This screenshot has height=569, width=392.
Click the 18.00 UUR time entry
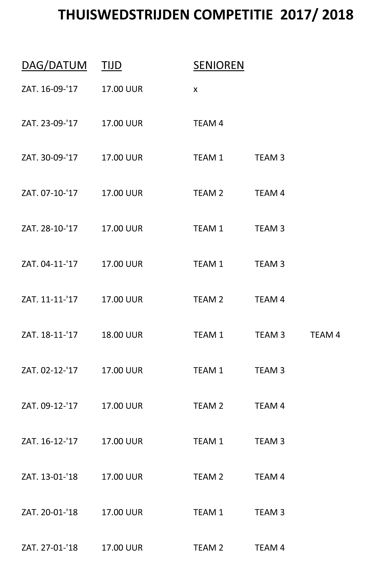coord(122,335)
